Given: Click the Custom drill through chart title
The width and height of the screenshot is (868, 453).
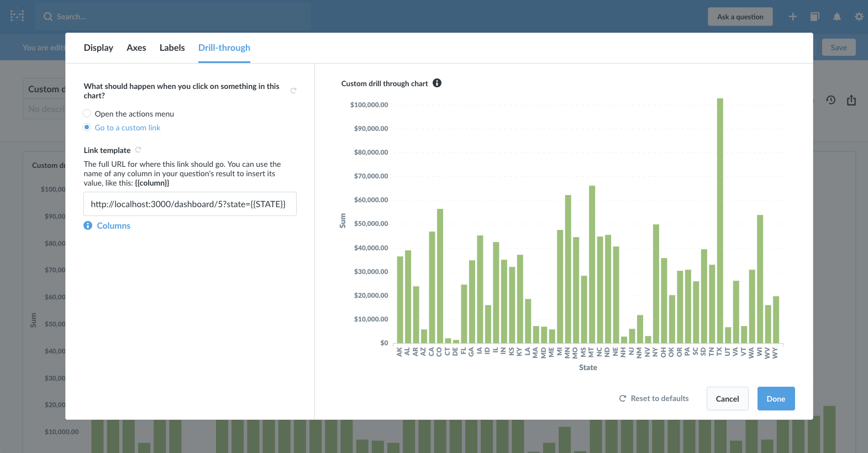Looking at the screenshot, I should pyautogui.click(x=385, y=83).
